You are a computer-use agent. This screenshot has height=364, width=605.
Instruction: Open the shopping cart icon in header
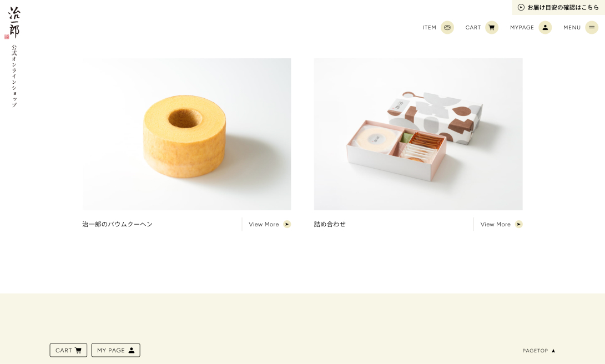[492, 27]
